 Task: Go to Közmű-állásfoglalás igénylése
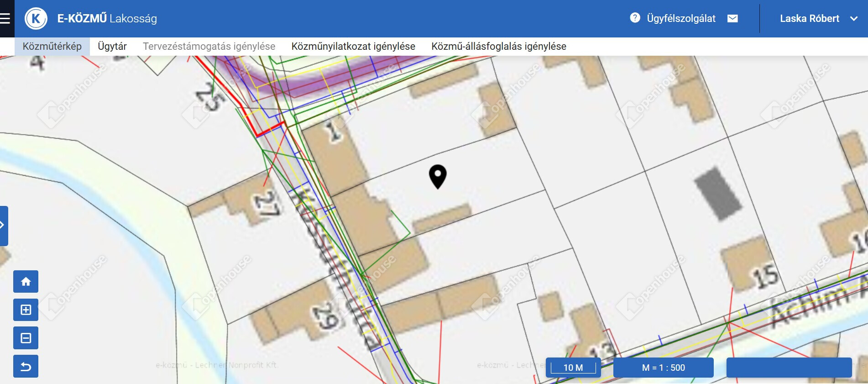[x=499, y=47]
